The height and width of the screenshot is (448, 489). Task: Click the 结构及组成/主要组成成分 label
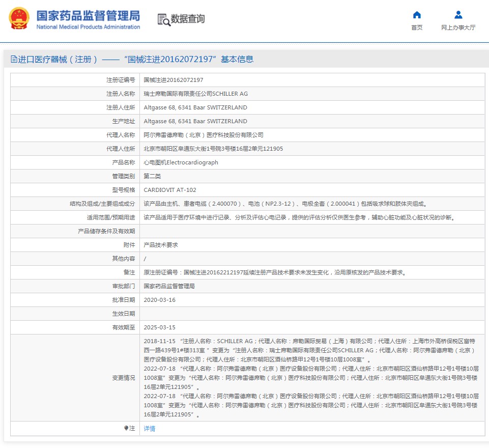[102, 204]
